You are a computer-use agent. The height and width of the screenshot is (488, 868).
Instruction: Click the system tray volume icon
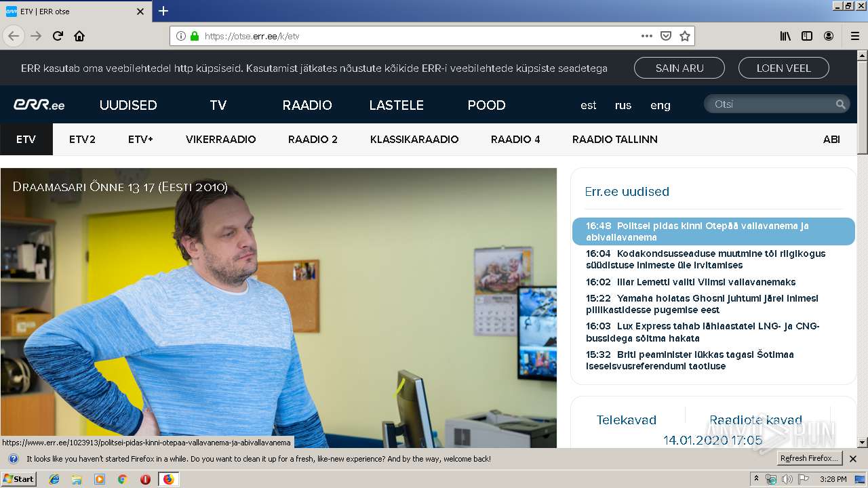(787, 479)
